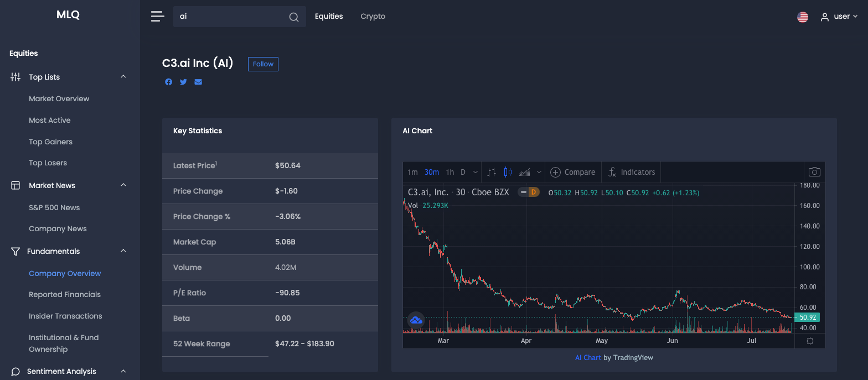Screen dimensions: 868x380
Task: Open Market Overview page
Action: [59, 98]
